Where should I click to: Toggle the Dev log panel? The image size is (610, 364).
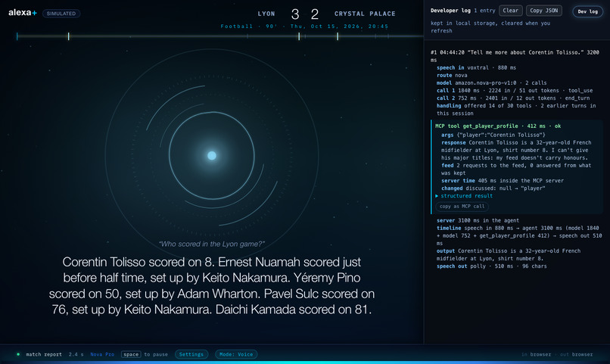[x=587, y=11]
